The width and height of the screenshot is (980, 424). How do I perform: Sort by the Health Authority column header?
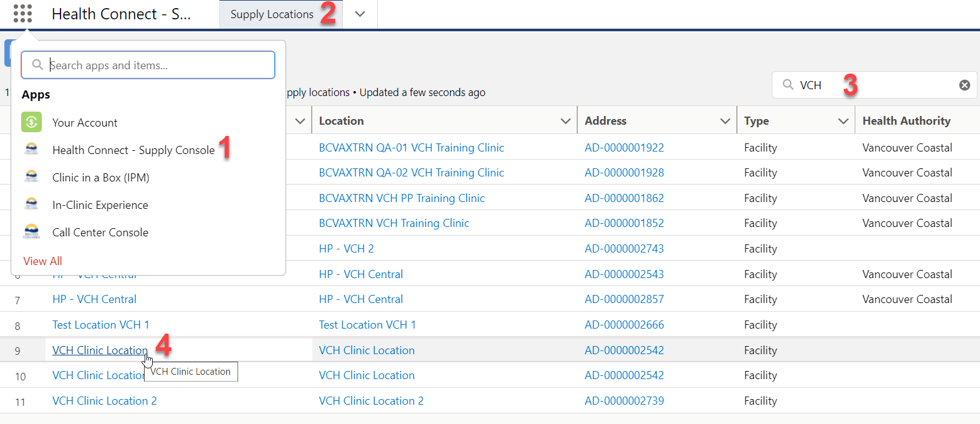click(x=906, y=121)
